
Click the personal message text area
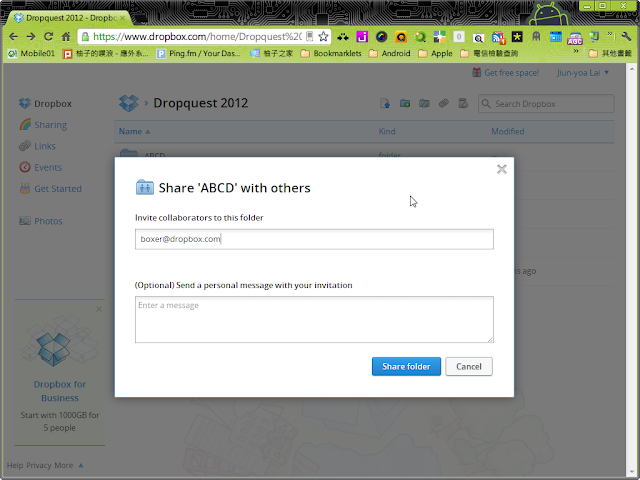pyautogui.click(x=314, y=319)
